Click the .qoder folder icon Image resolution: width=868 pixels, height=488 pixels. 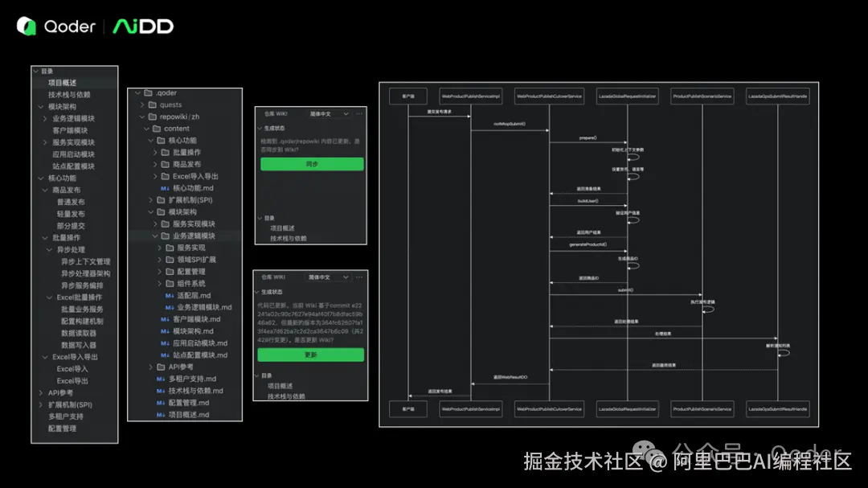pos(147,92)
